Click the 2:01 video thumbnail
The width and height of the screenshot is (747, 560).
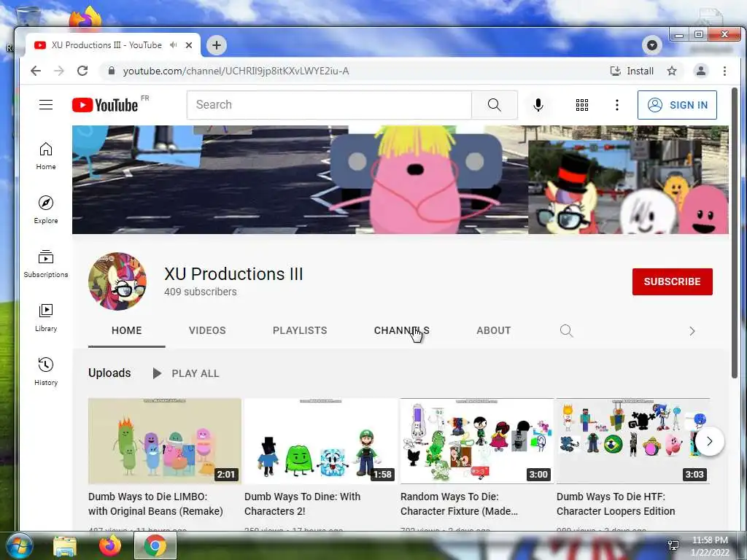click(164, 441)
